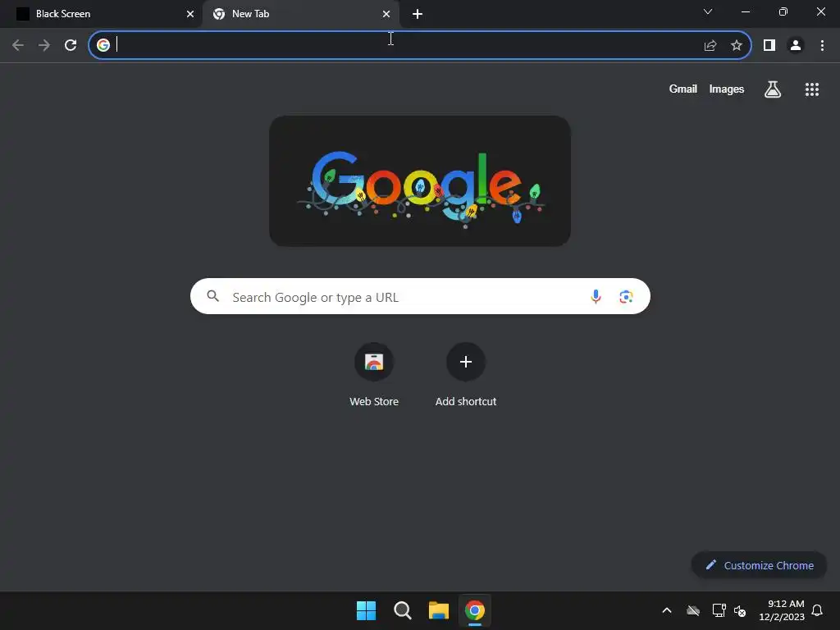The height and width of the screenshot is (630, 840).
Task: Click the Google icon in address bar
Action: click(103, 45)
